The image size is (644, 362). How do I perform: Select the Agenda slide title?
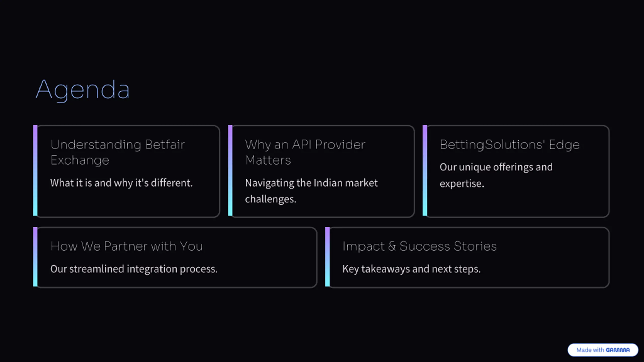tap(83, 90)
